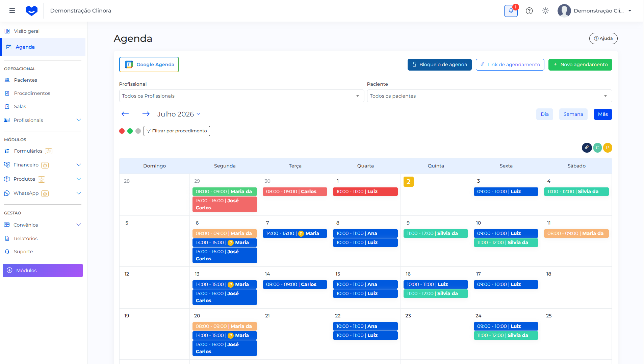The width and height of the screenshot is (644, 364).
Task: Click the user avatar picture
Action: pos(564,11)
